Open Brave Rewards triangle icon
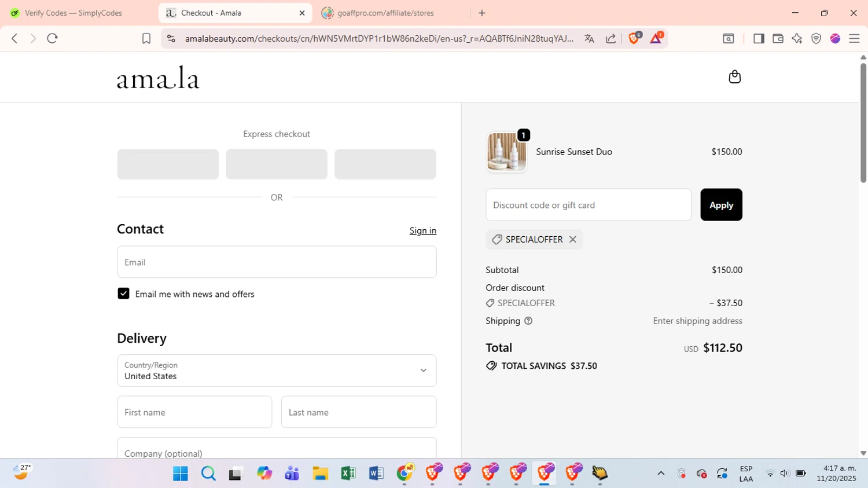 click(656, 38)
